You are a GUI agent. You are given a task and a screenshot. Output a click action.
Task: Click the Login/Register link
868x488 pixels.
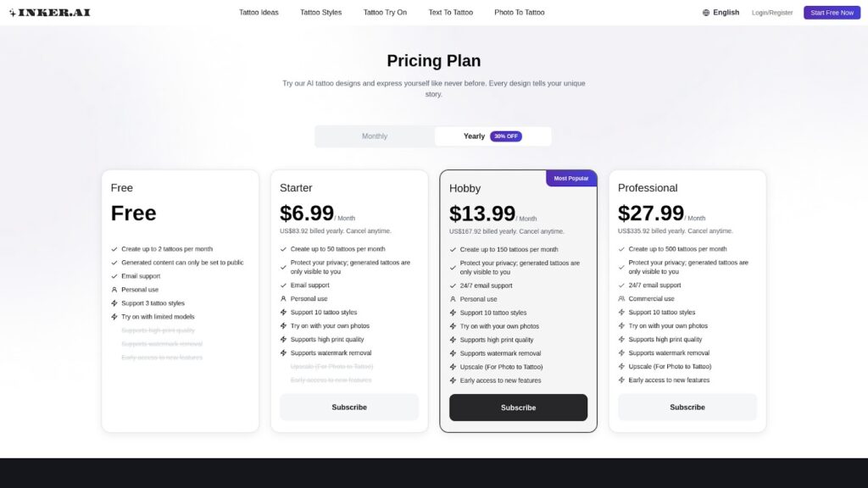[772, 13]
